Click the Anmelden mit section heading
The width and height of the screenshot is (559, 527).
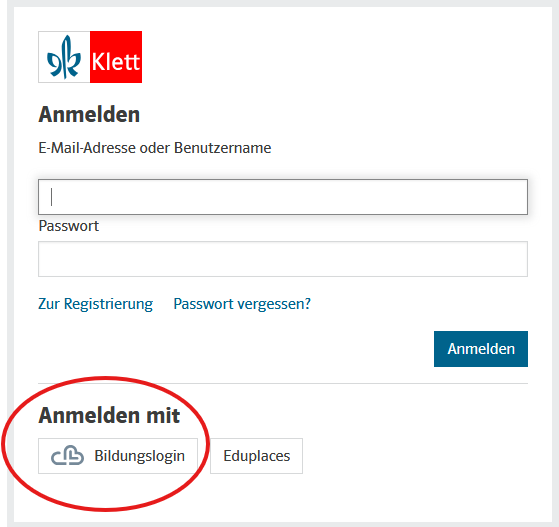[109, 415]
